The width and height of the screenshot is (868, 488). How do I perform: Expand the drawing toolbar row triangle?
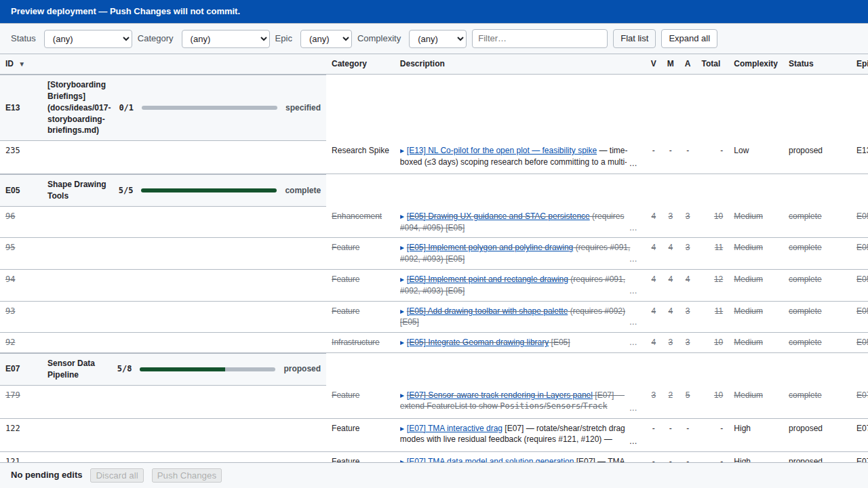(402, 311)
